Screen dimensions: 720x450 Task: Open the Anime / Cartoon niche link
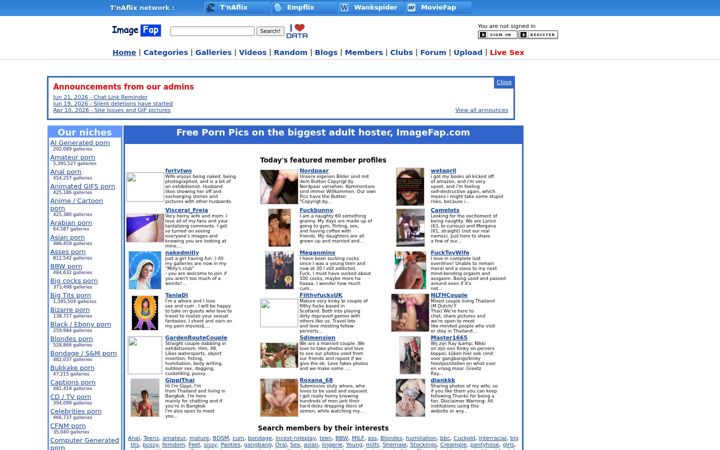77,204
